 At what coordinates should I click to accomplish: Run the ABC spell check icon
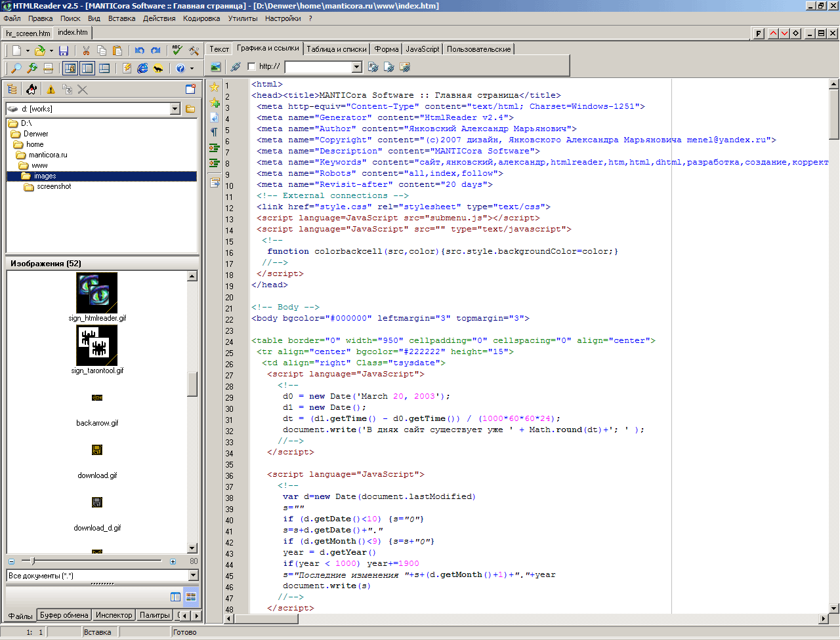pos(177,50)
